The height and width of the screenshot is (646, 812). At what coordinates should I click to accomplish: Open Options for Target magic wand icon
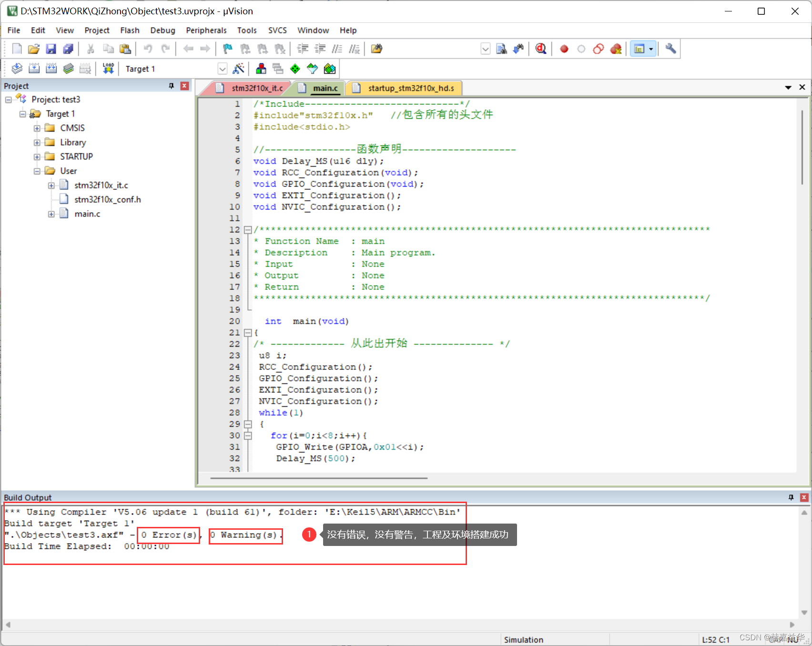[238, 69]
